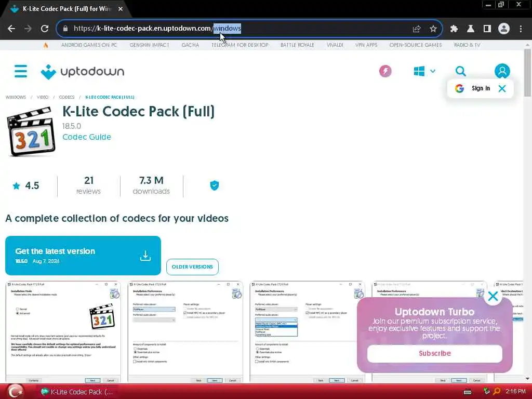Open the Battle Royale category
Screen dimensions: 532x399
pos(297,45)
